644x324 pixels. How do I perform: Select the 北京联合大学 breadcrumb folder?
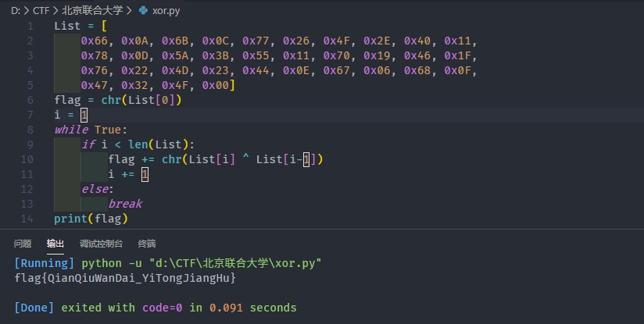pos(92,10)
